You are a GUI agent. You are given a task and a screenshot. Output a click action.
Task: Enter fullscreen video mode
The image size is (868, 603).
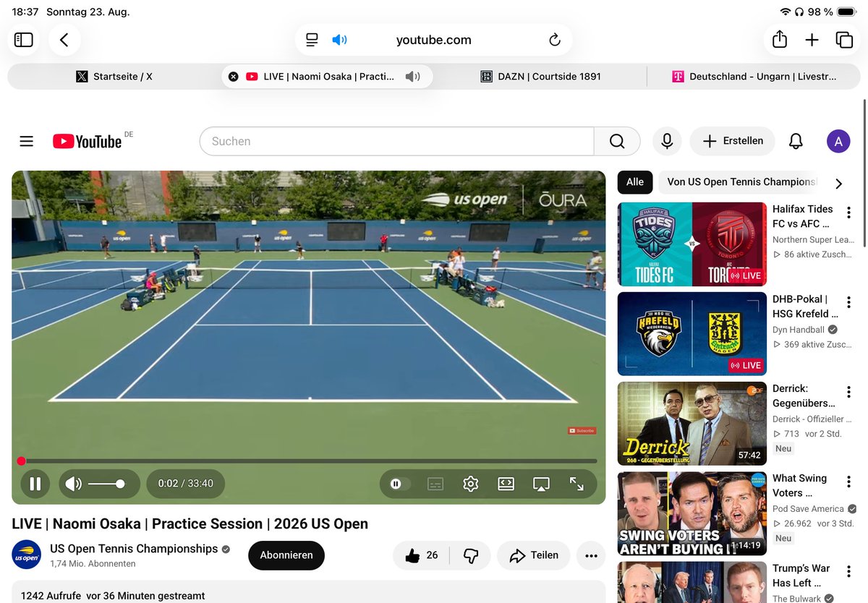(576, 484)
